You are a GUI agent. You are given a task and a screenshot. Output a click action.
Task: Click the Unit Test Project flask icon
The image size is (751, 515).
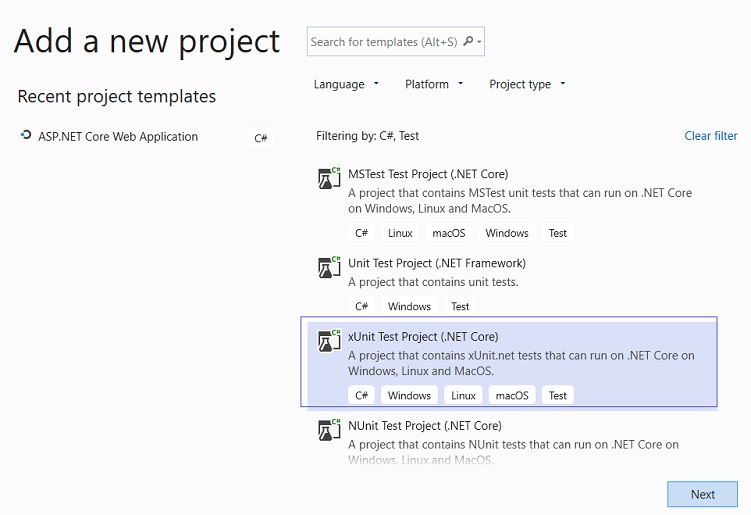(x=330, y=267)
